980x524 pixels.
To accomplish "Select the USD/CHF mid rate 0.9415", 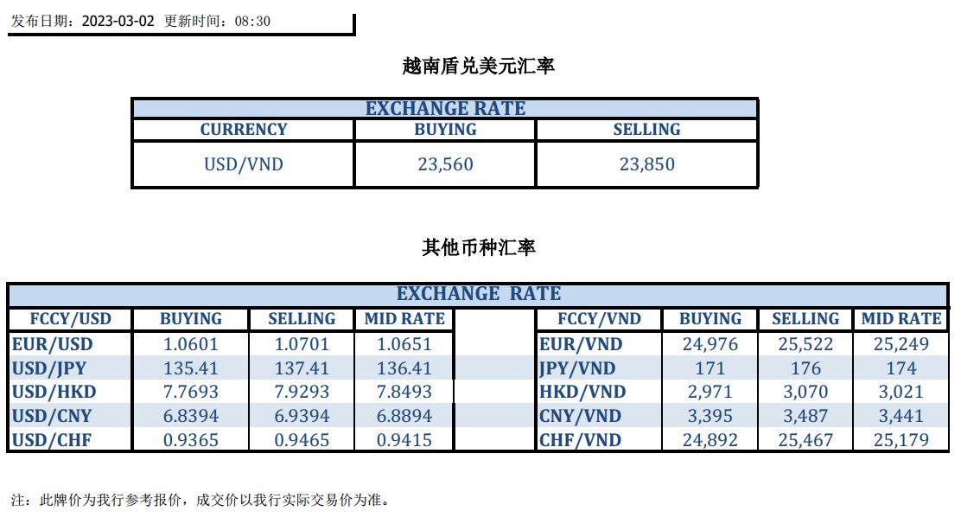I will (x=404, y=440).
